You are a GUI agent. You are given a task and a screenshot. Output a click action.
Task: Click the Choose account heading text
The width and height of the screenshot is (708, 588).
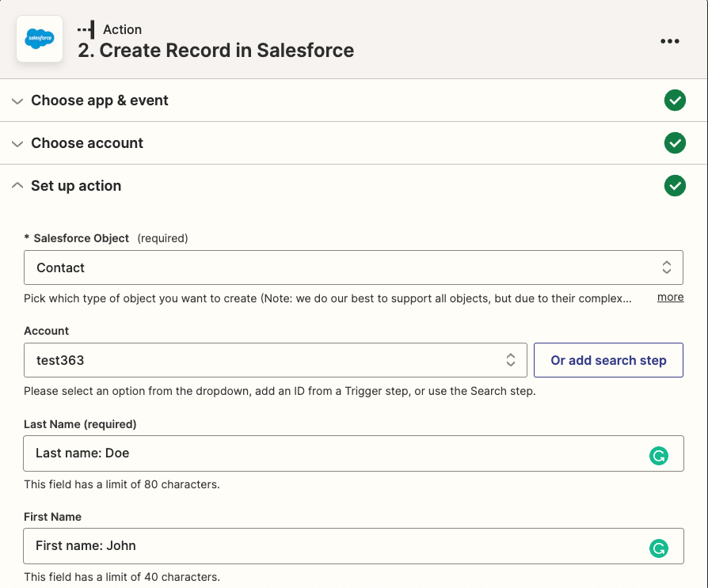[x=87, y=143]
